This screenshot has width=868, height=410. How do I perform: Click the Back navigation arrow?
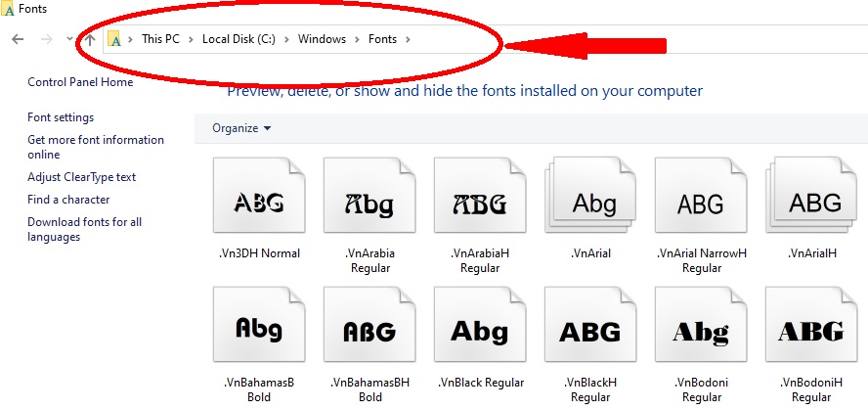pyautogui.click(x=17, y=39)
